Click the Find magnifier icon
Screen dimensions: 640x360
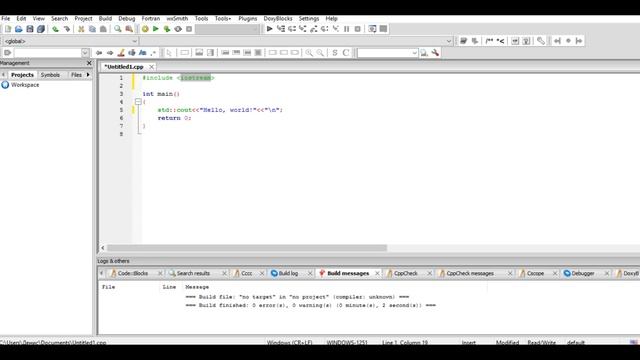pos(118,29)
